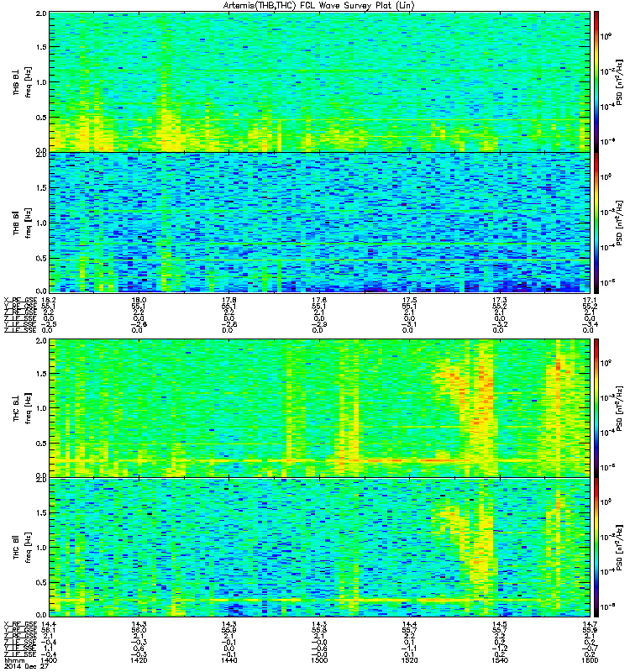Click the '1.0' frequency tick of the THB B∥ panel
This screenshot has height=672, width=630.
tap(41, 223)
